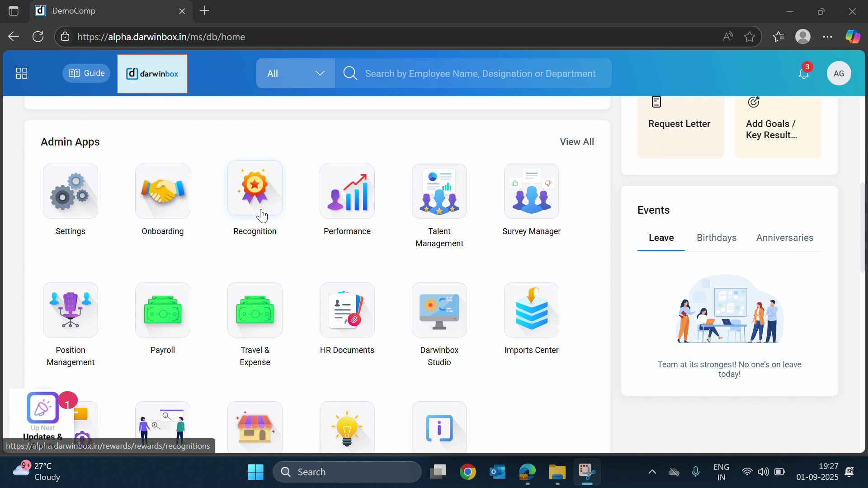Switch to the Birthdays events tab

(x=716, y=238)
